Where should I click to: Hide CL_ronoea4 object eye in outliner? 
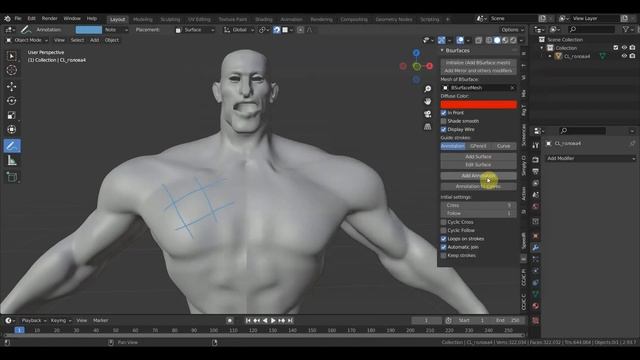(x=624, y=56)
